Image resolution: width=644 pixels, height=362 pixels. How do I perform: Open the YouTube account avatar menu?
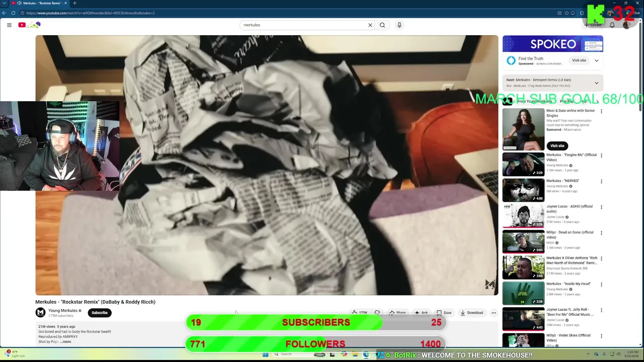click(x=626, y=25)
